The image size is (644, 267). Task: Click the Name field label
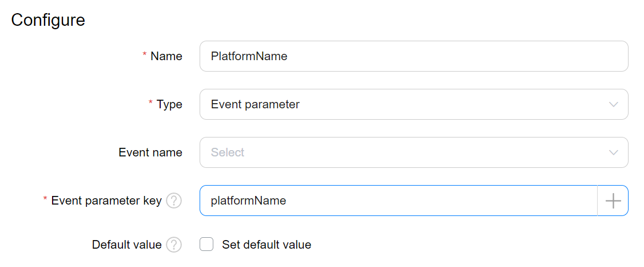click(166, 56)
